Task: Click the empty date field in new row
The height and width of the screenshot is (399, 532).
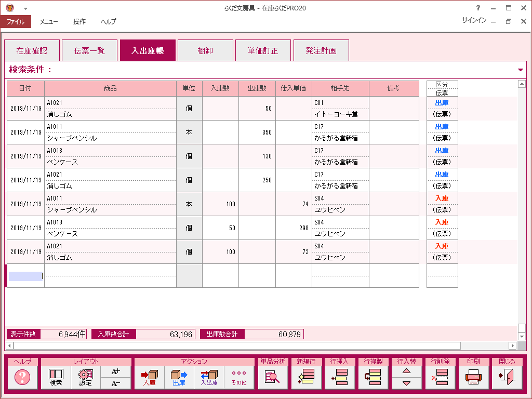Action: click(x=25, y=276)
